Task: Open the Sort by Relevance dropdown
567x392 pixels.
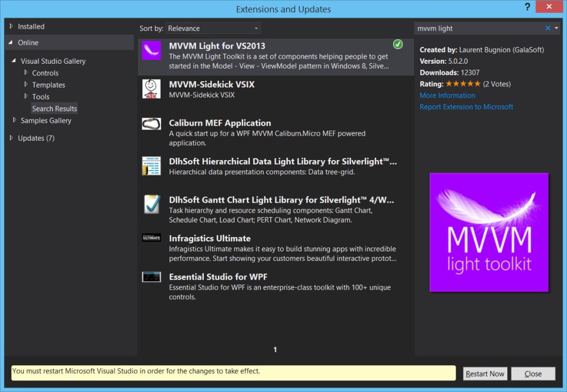Action: click(256, 28)
